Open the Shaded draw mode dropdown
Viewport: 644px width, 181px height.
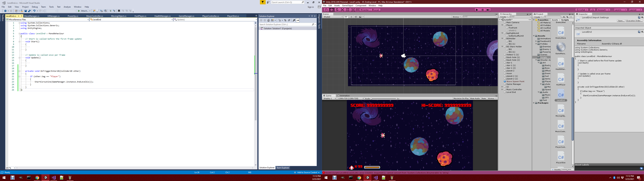pos(333,17)
